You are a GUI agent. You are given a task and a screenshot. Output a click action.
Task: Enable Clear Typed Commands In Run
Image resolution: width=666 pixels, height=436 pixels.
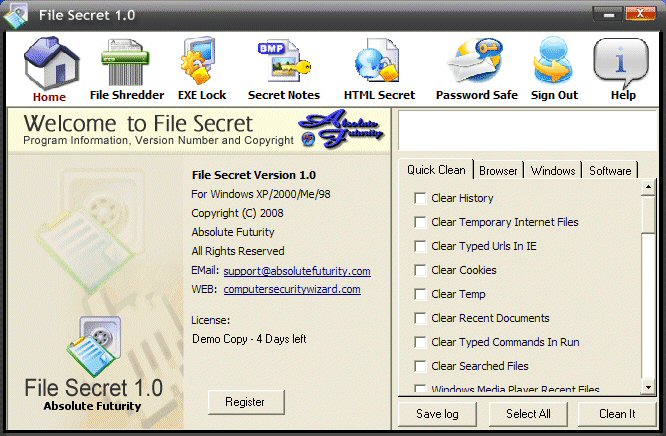420,342
